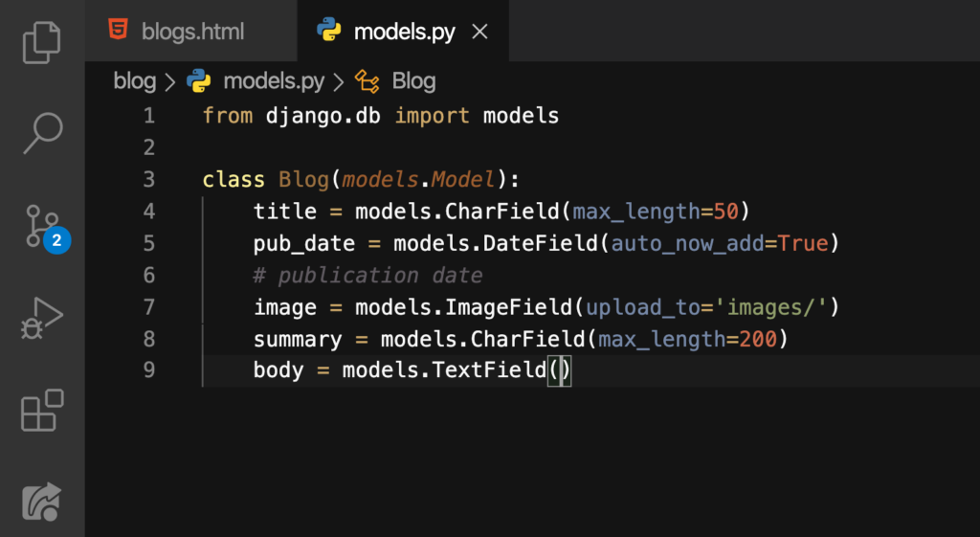Viewport: 980px width, 537px height.
Task: Open Source Control with 2 badge
Action: click(47, 228)
